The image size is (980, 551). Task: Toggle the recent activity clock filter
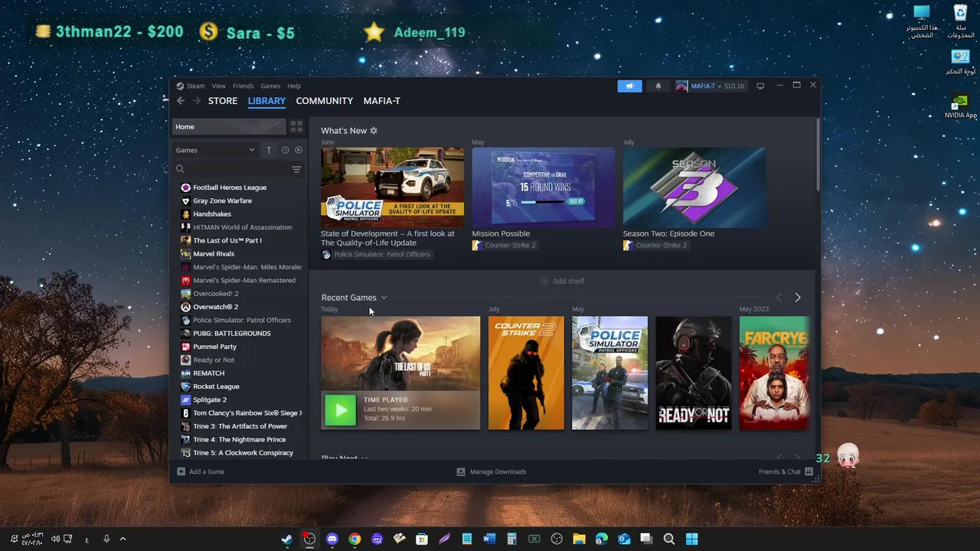pos(285,150)
